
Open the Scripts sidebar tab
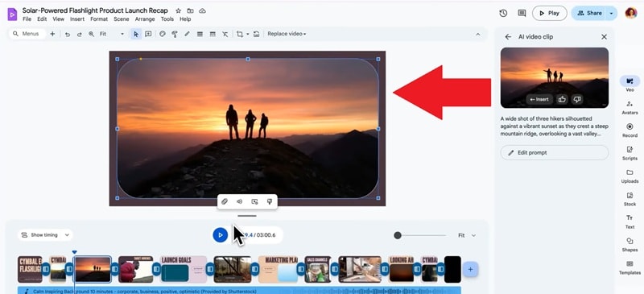[x=630, y=153]
